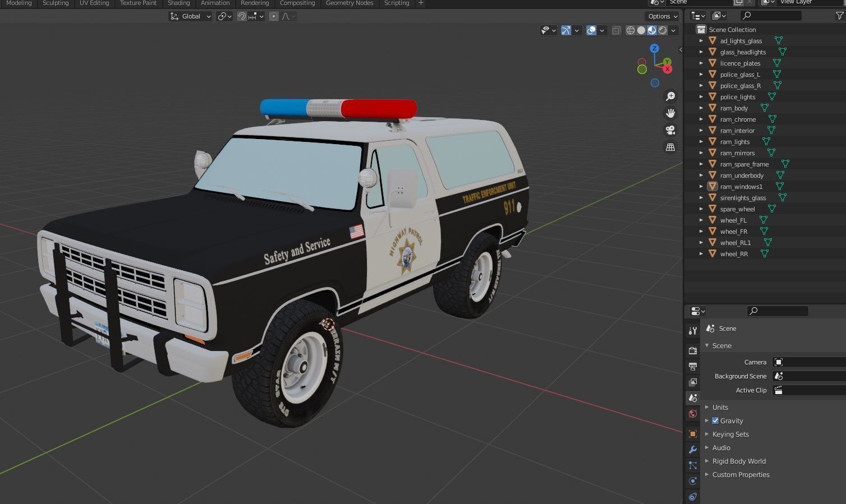Toggle the Gravity checkbox
Viewport: 846px width, 504px height.
coord(715,420)
